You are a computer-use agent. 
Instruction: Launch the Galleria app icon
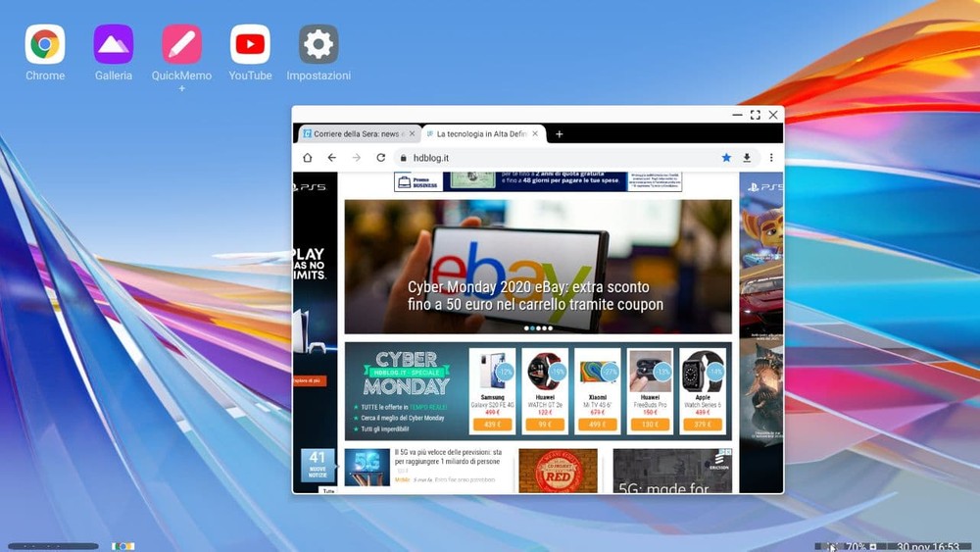113,44
